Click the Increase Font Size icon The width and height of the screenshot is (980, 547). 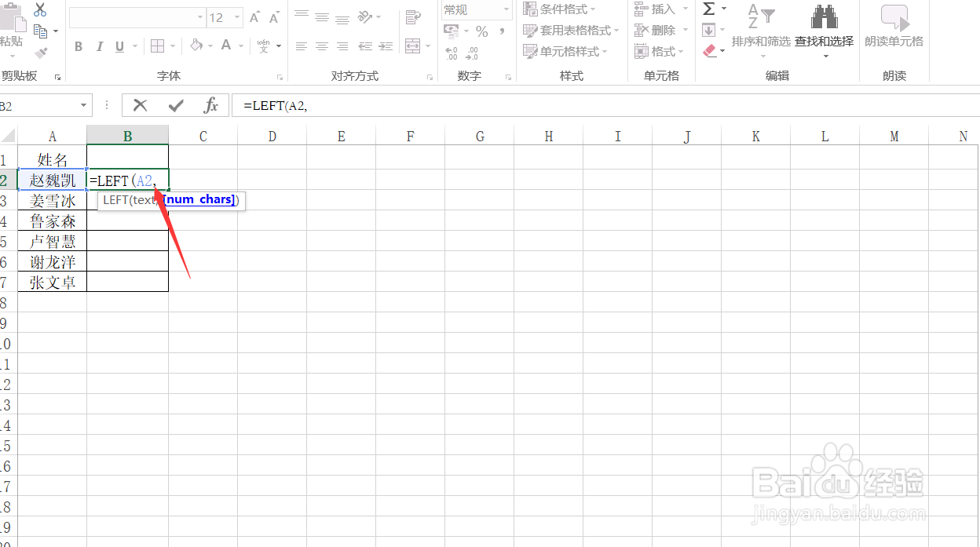click(254, 17)
